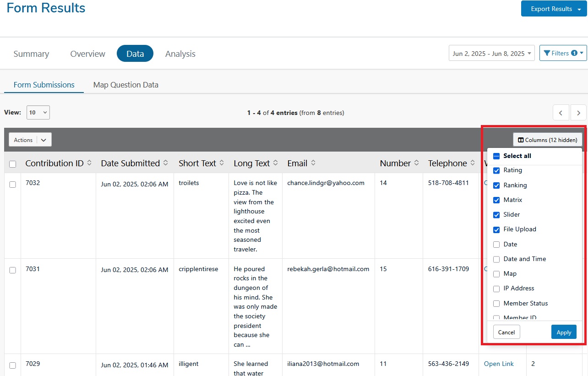Image resolution: width=588 pixels, height=376 pixels.
Task: Collapse the Columns (12 hidden) dropdown
Action: (x=548, y=140)
